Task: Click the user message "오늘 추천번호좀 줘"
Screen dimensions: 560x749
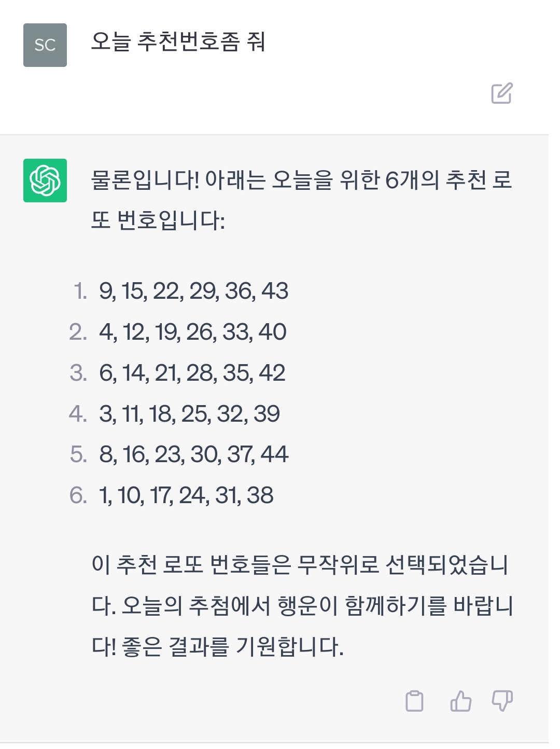Action: click(178, 42)
